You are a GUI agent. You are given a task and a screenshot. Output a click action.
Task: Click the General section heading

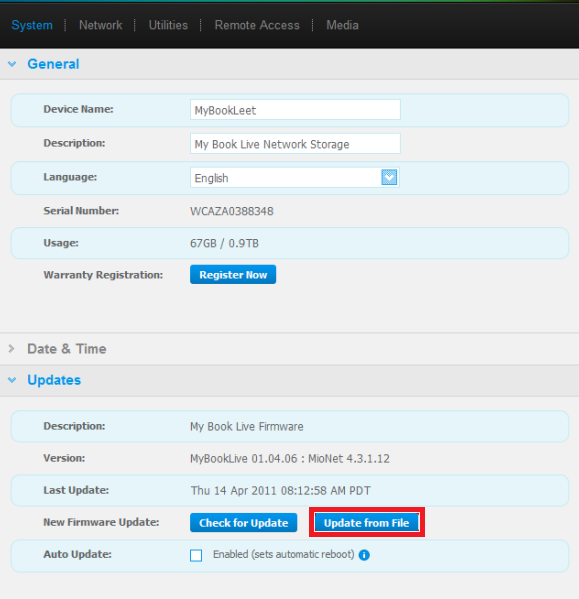click(x=53, y=64)
